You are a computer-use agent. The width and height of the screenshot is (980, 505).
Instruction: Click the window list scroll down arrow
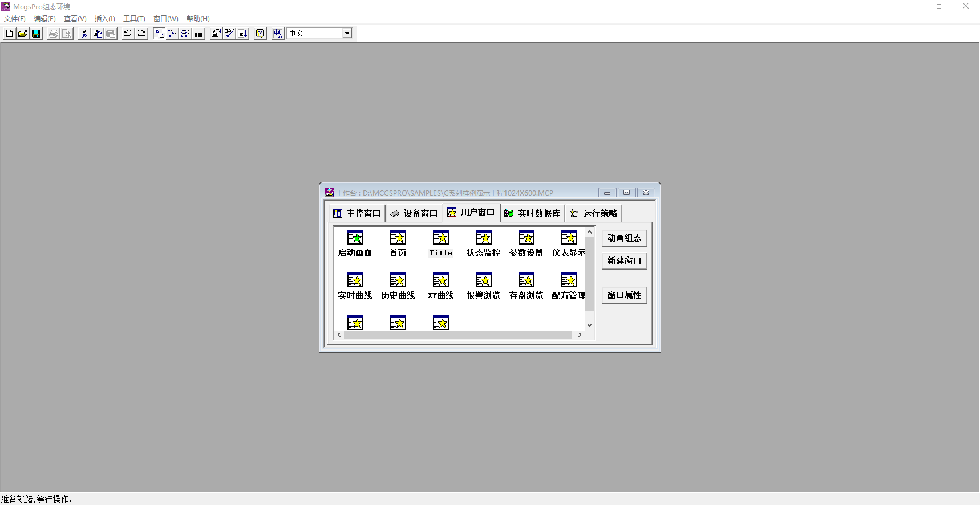(x=589, y=325)
